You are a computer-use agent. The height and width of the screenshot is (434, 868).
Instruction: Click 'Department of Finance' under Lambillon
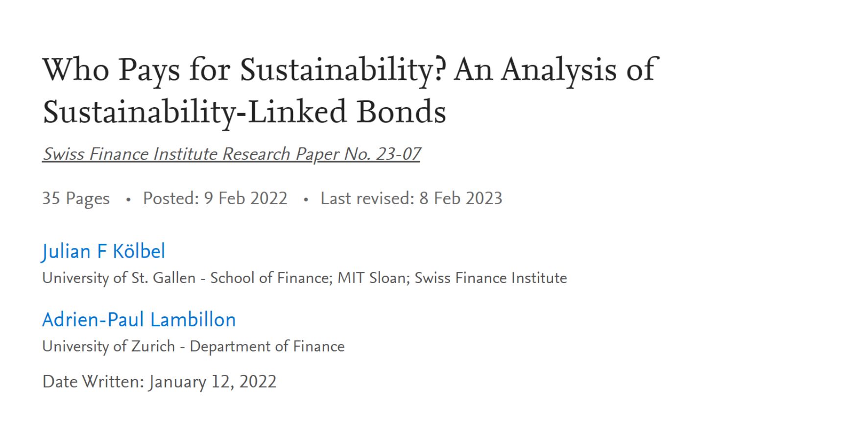click(267, 346)
